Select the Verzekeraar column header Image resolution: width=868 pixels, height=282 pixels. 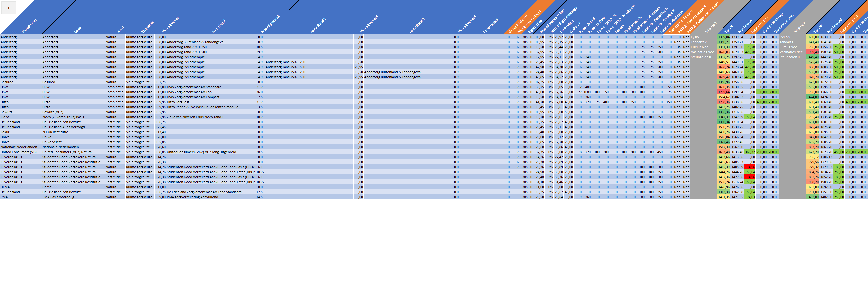click(x=29, y=26)
